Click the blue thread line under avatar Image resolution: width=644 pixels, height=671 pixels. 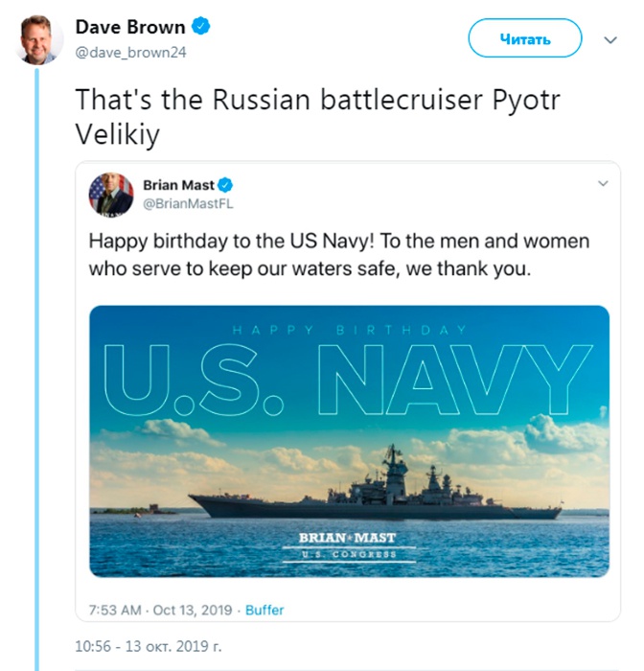tap(36, 369)
